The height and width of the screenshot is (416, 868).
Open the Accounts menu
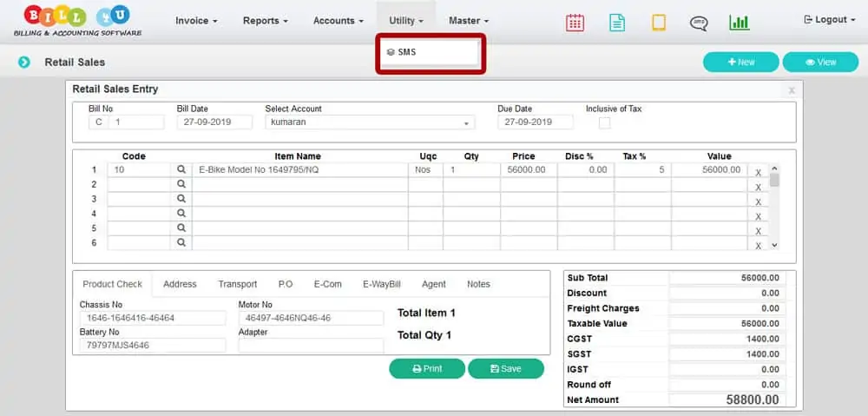(339, 21)
